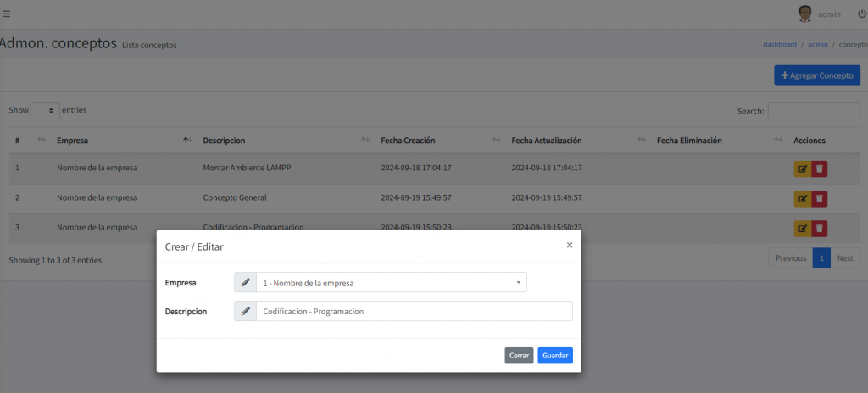The width and height of the screenshot is (868, 393).
Task: Open the hamburger sidebar menu
Action: pyautogui.click(x=7, y=13)
